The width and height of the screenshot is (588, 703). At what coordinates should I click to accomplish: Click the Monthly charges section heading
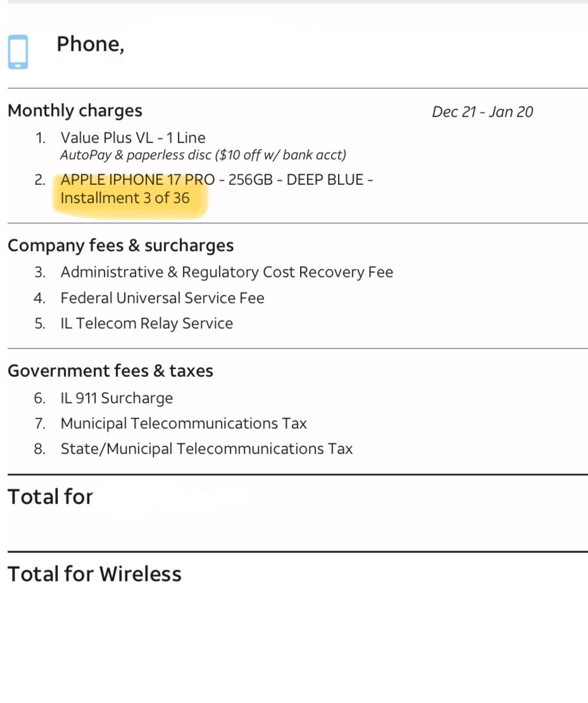tap(75, 111)
